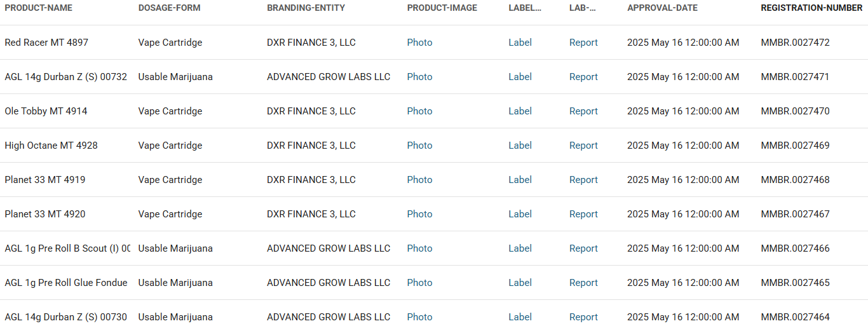Open Label for AGL 1g Pre Roll Glue Fondue
The image size is (868, 333).
(520, 283)
